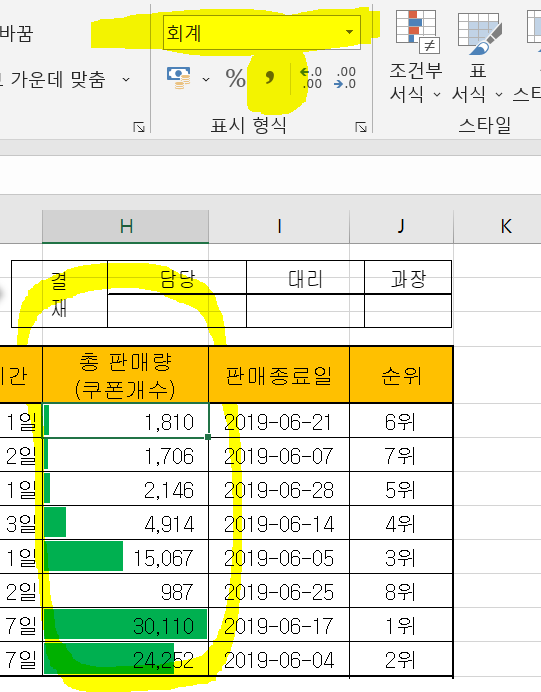Select column H header
Image resolution: width=541 pixels, height=692 pixels.
[126, 226]
